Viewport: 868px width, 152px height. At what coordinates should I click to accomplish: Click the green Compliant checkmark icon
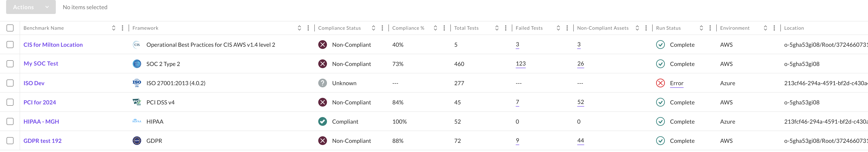(x=322, y=122)
